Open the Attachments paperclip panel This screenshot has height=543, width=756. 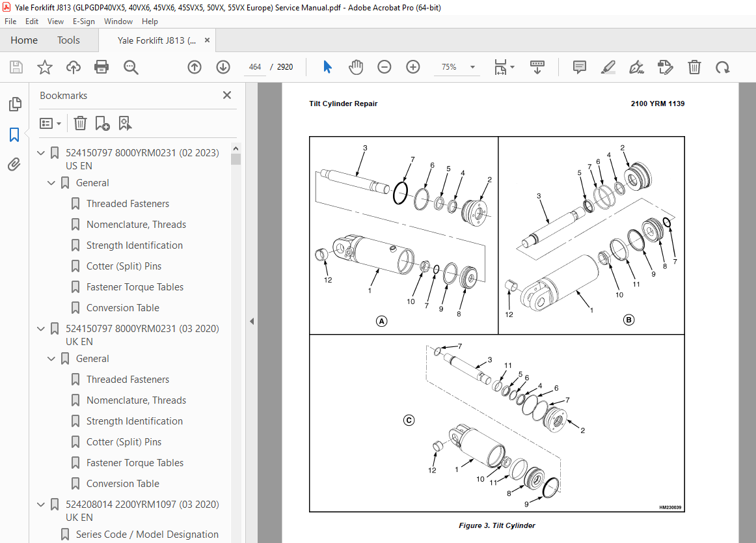pyautogui.click(x=14, y=165)
